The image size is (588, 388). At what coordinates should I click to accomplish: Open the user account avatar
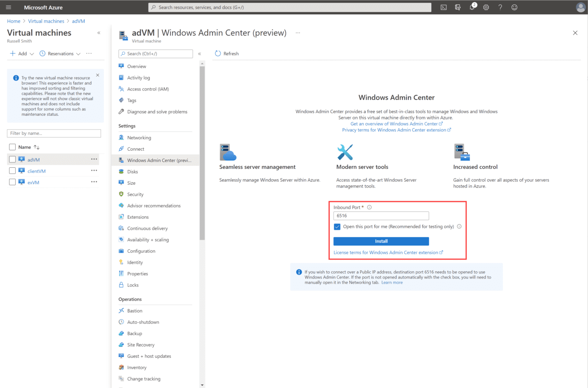580,7
